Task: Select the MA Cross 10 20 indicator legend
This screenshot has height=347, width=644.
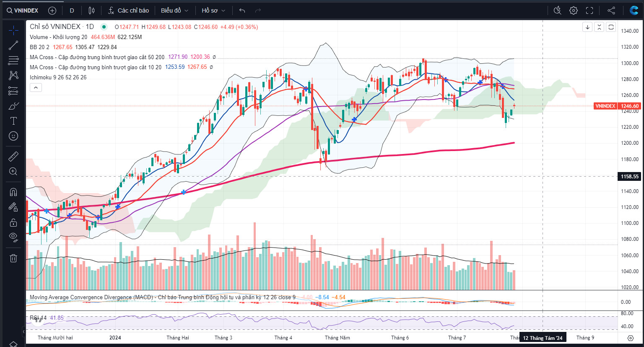Action: point(96,67)
